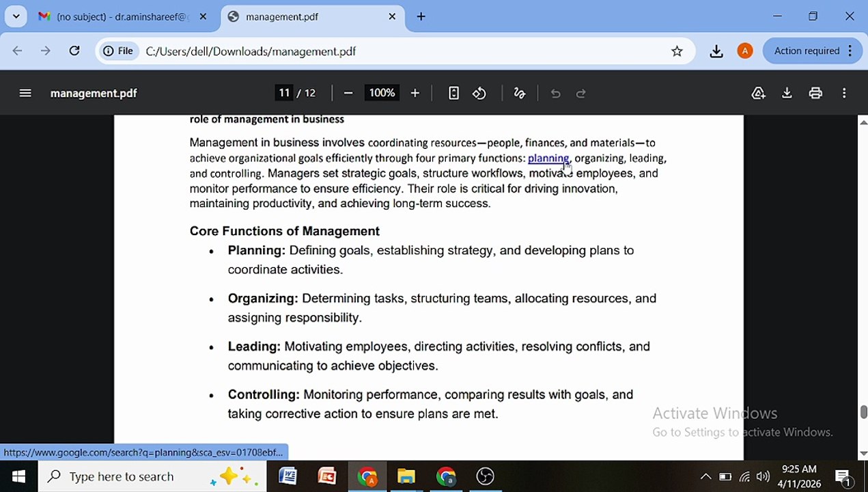This screenshot has height=492, width=868.
Task: Open a new browser tab
Action: (x=421, y=16)
